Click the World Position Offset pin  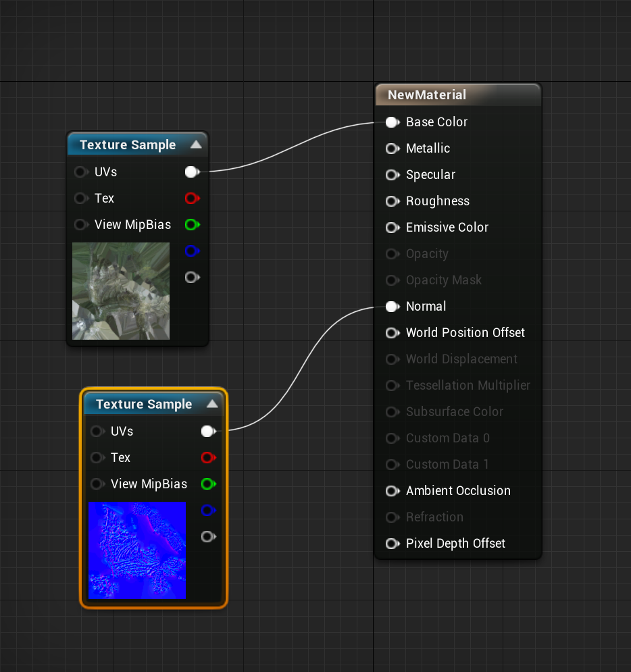pos(393,333)
